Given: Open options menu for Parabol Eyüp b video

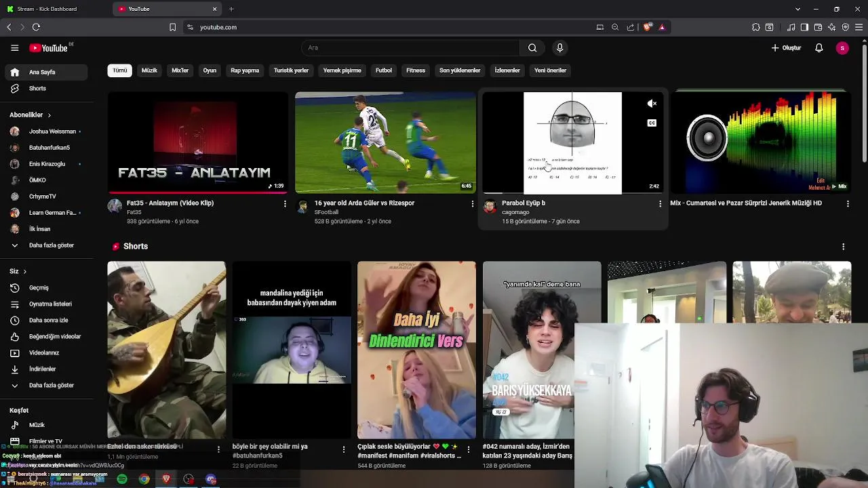Looking at the screenshot, I should tap(660, 203).
